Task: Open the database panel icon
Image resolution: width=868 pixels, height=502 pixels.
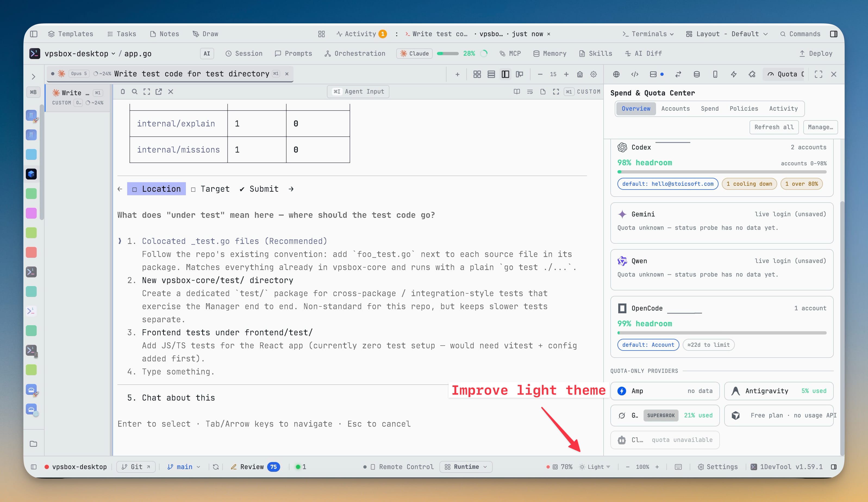Action: tap(697, 74)
